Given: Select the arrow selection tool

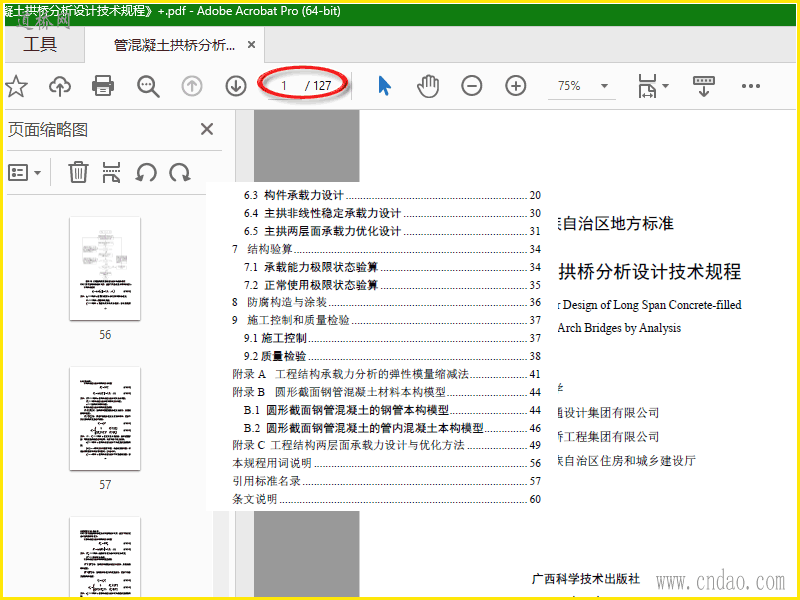Looking at the screenshot, I should tap(385, 86).
